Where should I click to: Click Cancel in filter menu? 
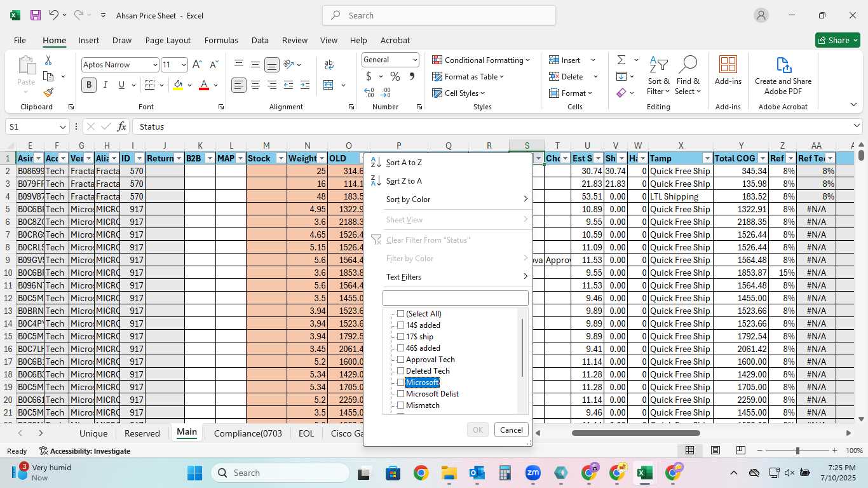coord(512,430)
